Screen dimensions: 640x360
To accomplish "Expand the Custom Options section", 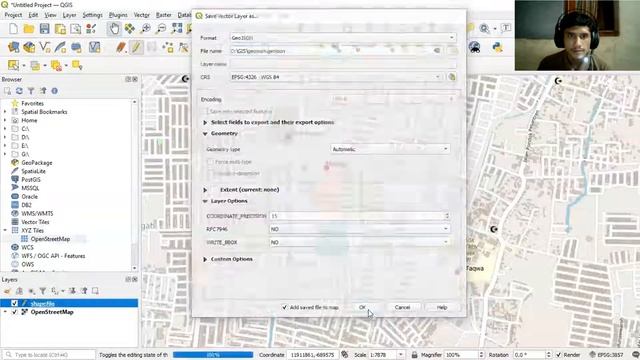I will point(205,259).
